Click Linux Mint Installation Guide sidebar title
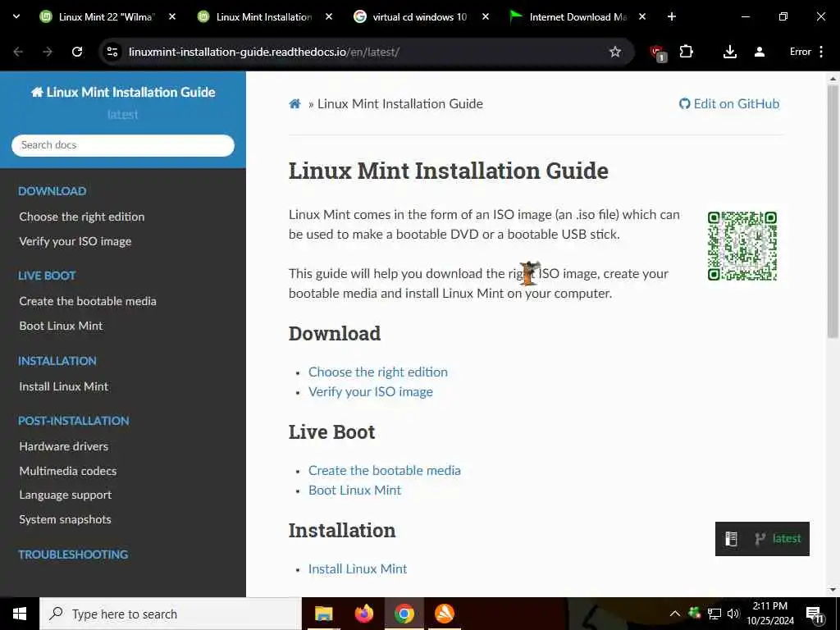The image size is (840, 630). tap(123, 92)
